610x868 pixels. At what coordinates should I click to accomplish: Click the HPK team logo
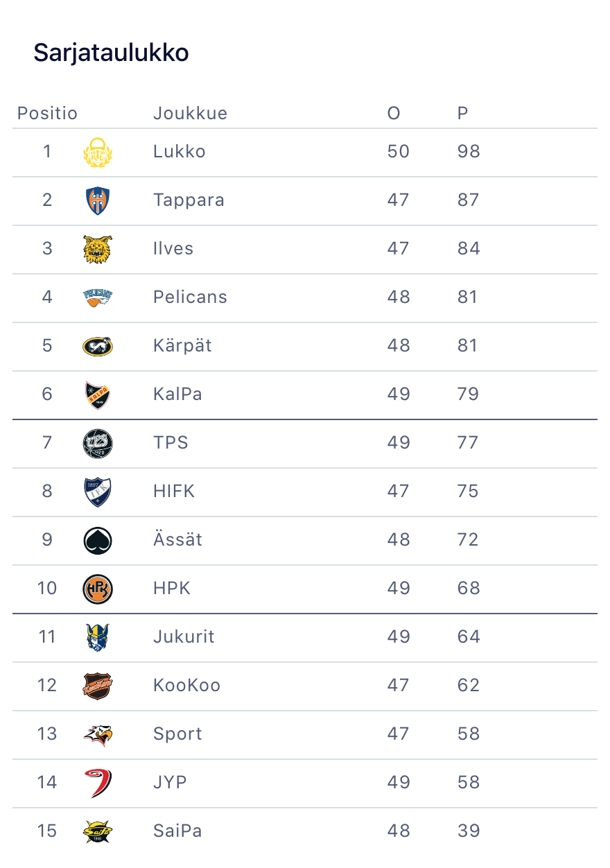[97, 589]
